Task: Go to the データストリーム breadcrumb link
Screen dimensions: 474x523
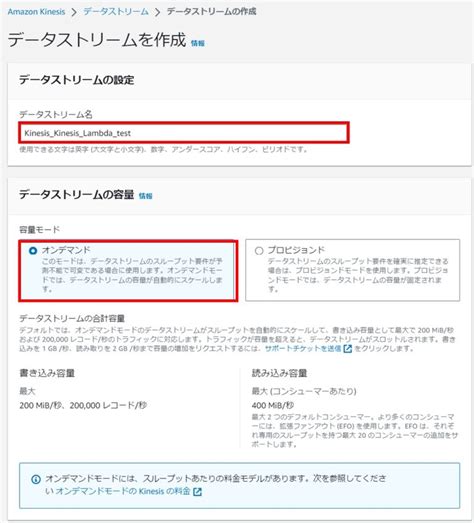Action: [x=116, y=12]
